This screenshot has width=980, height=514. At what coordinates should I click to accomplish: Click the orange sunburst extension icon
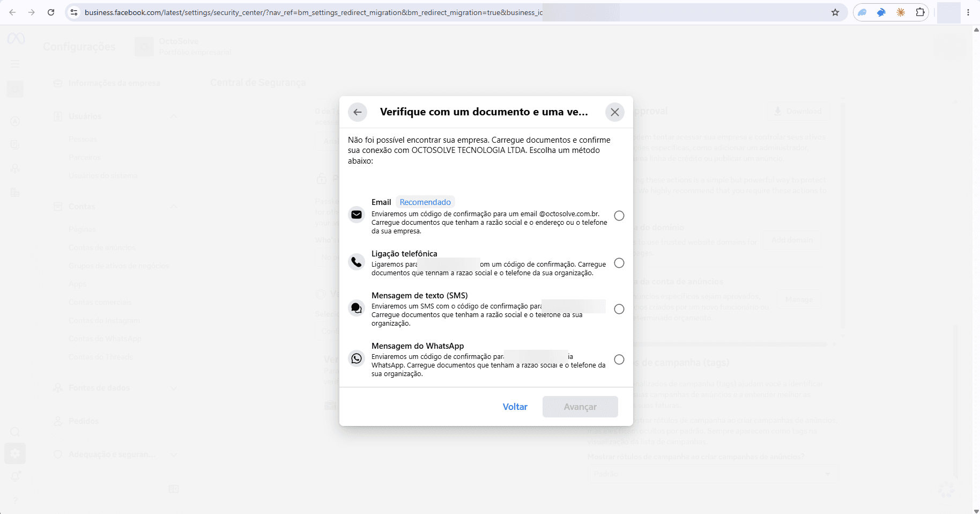(901, 12)
